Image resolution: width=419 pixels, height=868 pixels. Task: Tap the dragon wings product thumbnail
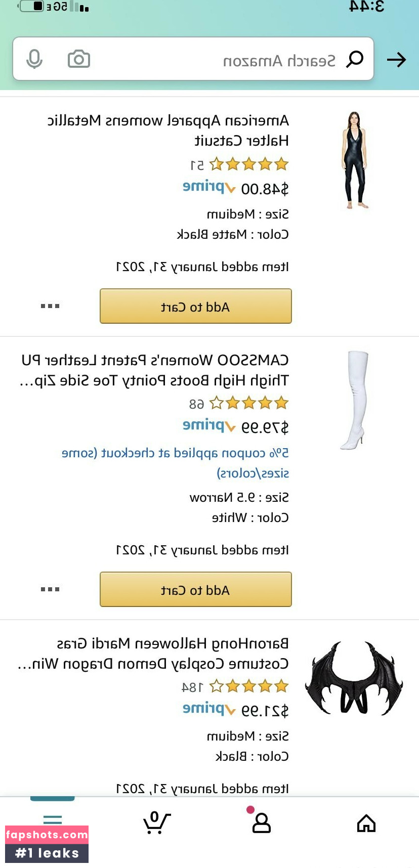[354, 678]
